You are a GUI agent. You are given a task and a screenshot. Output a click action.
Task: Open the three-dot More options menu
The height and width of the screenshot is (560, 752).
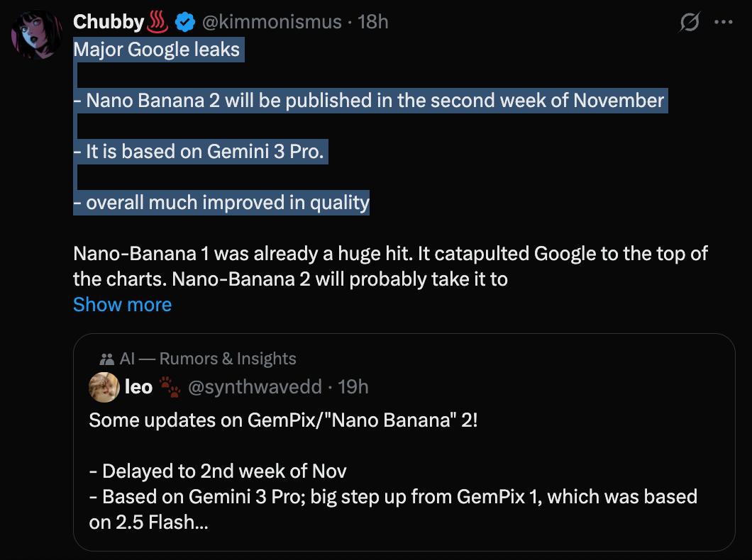[x=722, y=23]
